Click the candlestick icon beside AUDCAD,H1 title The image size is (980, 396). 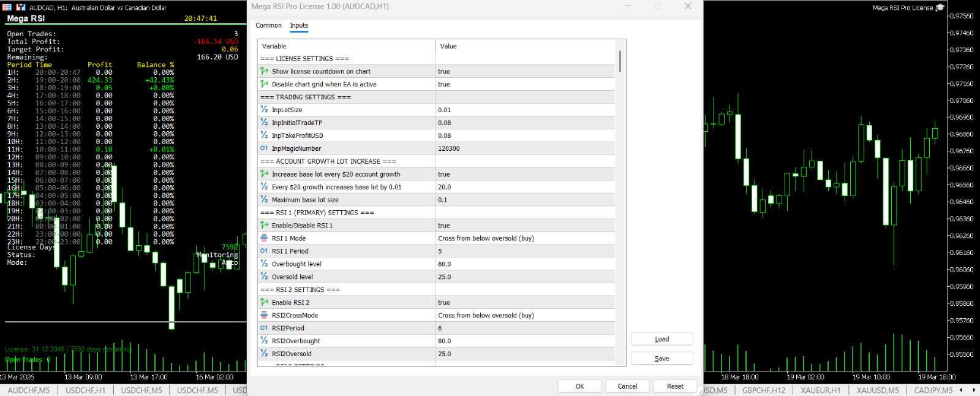click(x=21, y=7)
